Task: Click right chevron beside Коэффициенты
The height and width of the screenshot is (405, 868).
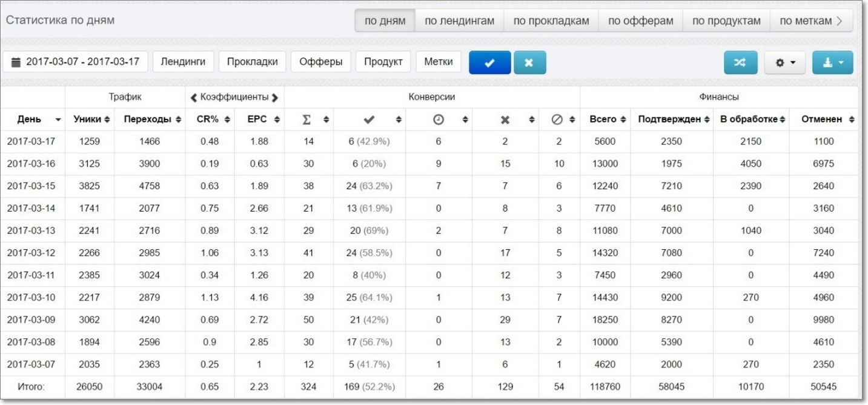Action: pos(275,98)
